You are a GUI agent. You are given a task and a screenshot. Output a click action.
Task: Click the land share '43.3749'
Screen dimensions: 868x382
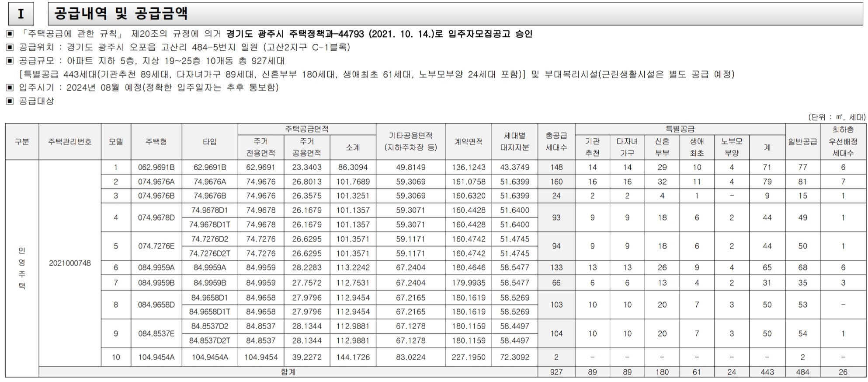click(x=515, y=167)
